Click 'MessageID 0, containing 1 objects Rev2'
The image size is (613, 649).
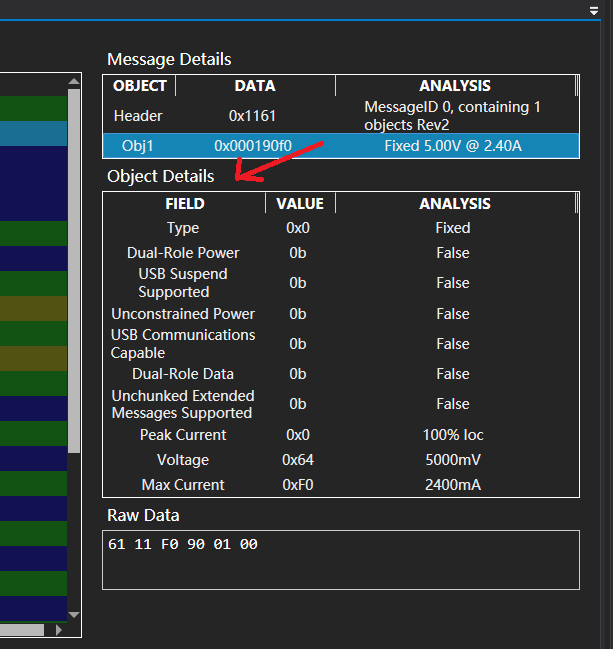(x=452, y=116)
